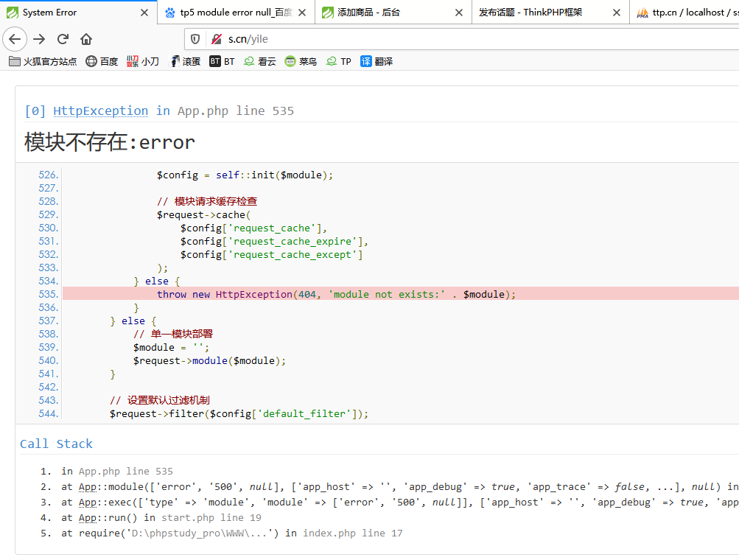739x560 pixels.
Task: Click the forward navigation arrow
Action: point(39,39)
